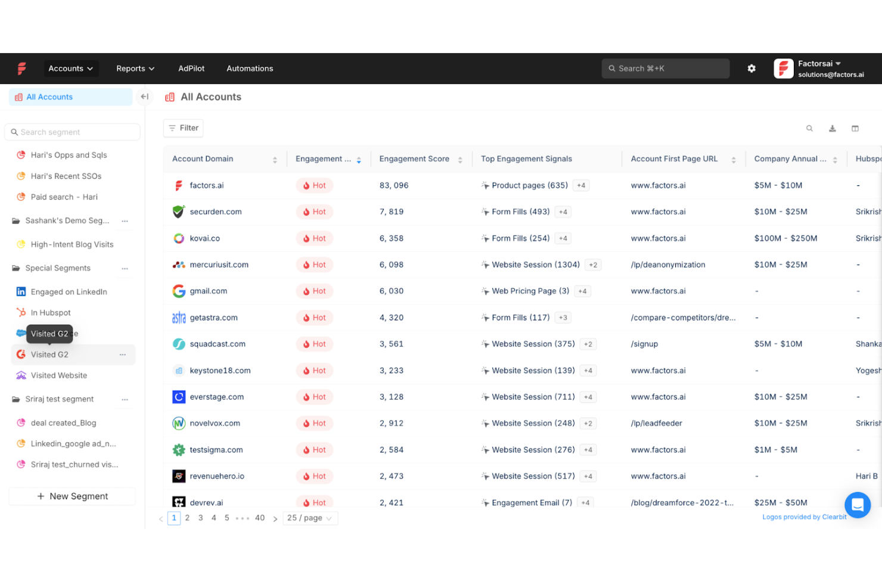
Task: Click the kovai.co logo icon
Action: (x=179, y=238)
